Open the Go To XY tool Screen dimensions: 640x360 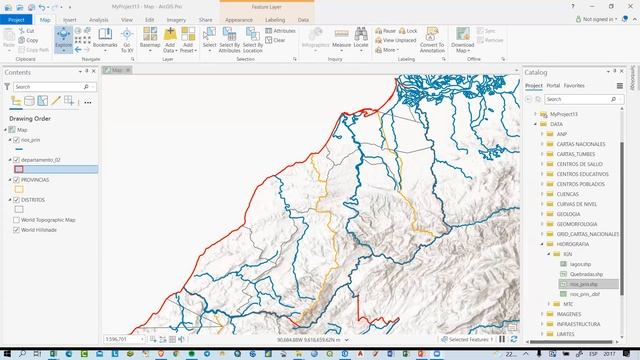tap(127, 40)
